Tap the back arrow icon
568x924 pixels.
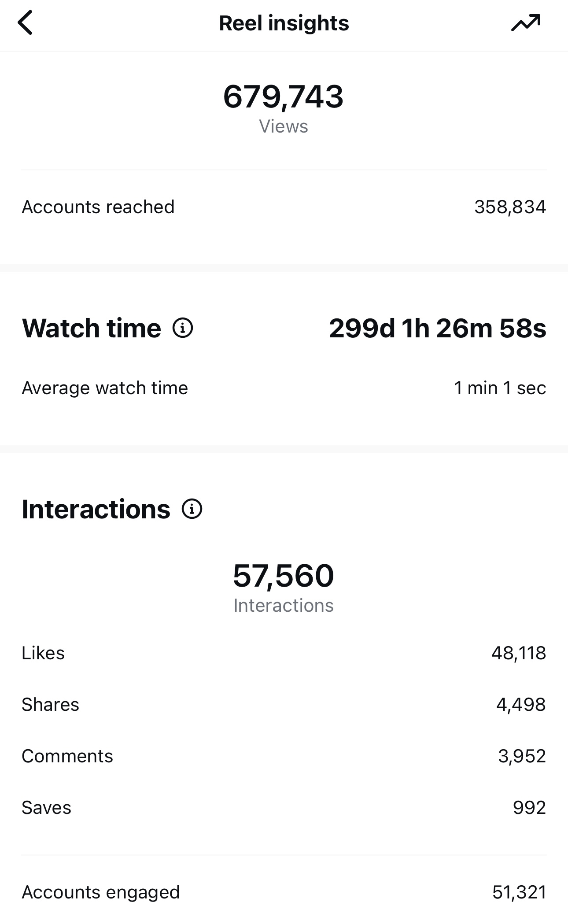click(25, 23)
